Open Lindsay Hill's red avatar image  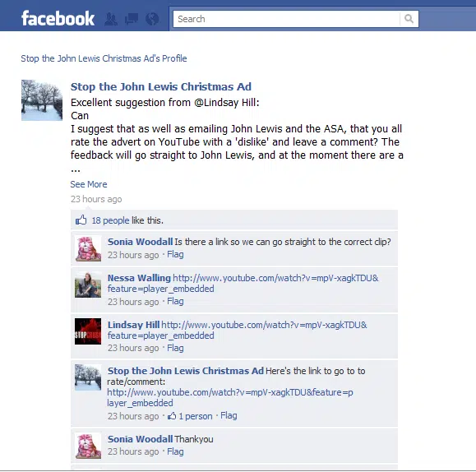click(x=88, y=331)
